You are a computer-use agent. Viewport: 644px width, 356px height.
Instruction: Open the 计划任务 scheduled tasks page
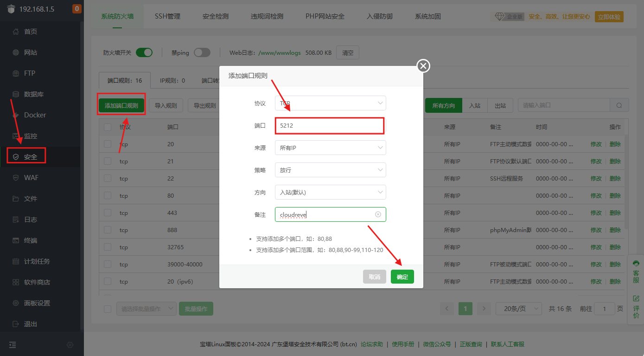pos(33,261)
